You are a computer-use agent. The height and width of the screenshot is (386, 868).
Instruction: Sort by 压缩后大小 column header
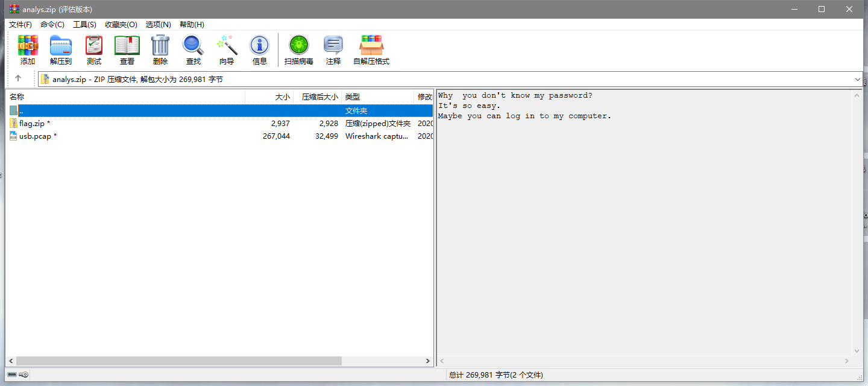tap(318, 96)
